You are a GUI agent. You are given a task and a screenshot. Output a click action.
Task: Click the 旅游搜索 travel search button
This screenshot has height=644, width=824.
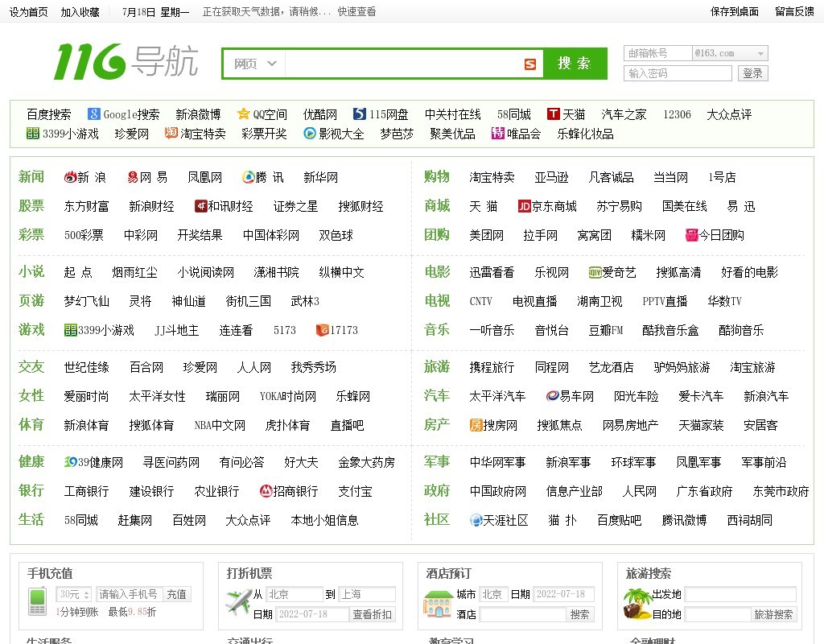(773, 614)
